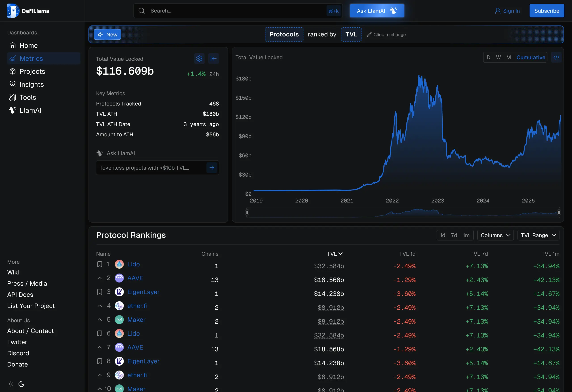Change the TVL ranking selector
Screen dimensions: 572x392
click(351, 34)
